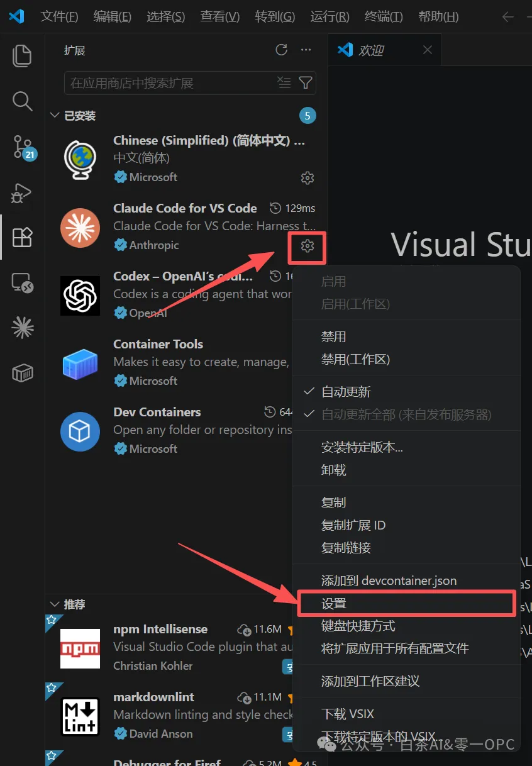The width and height of the screenshot is (532, 766).
Task: Select 添加到工作区建议 entry
Action: [370, 681]
